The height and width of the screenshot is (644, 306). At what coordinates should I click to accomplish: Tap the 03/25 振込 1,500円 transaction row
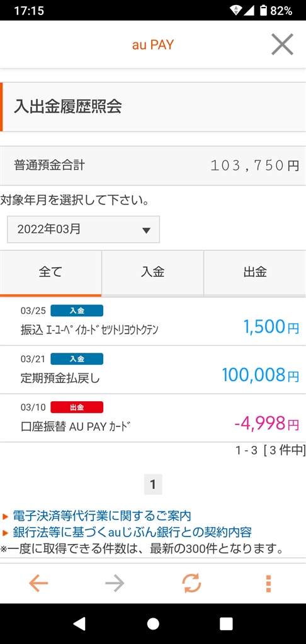click(x=153, y=321)
